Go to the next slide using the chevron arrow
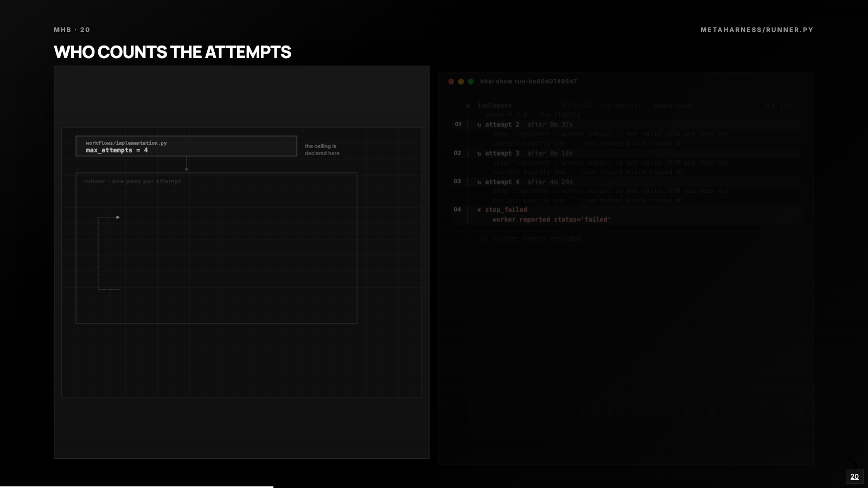Viewport: 868px width, 488px height. click(852, 463)
